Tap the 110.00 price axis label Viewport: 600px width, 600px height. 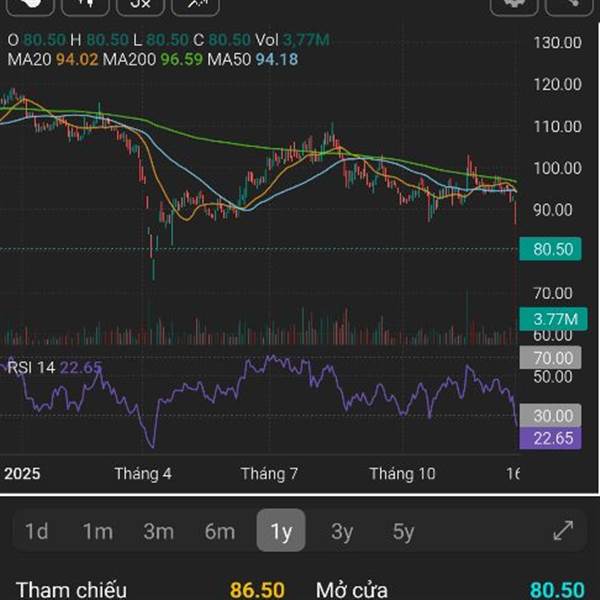[x=558, y=126]
